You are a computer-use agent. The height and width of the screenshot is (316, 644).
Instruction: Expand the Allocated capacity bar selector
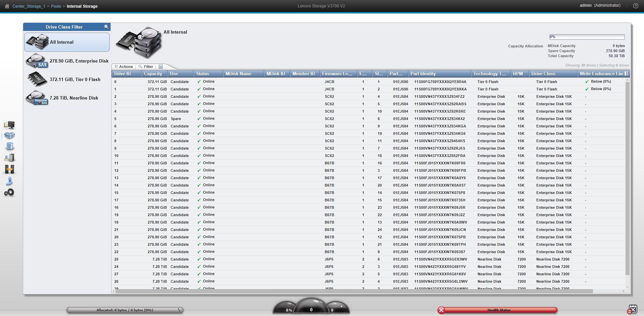(x=179, y=310)
